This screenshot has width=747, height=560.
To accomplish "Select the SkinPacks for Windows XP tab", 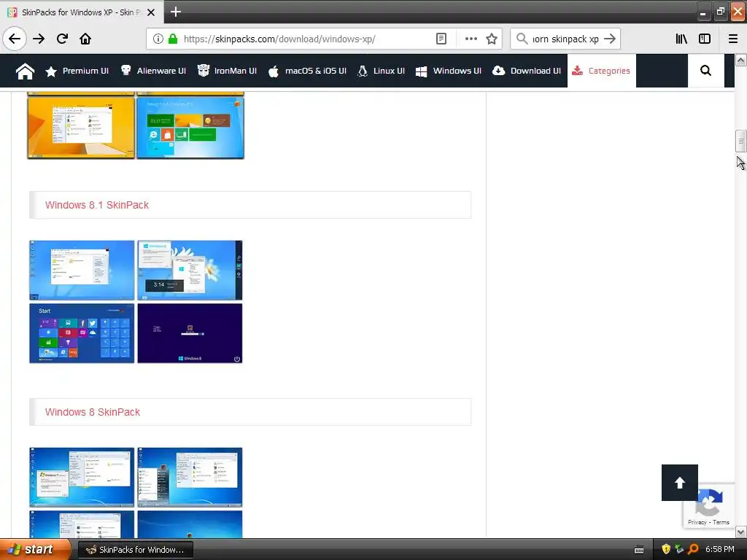I will click(x=81, y=12).
